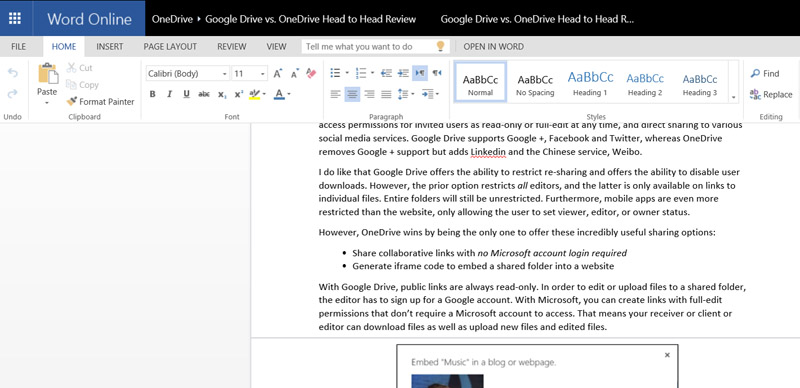Click the Special Indent icon
800x388 pixels.
tap(428, 94)
